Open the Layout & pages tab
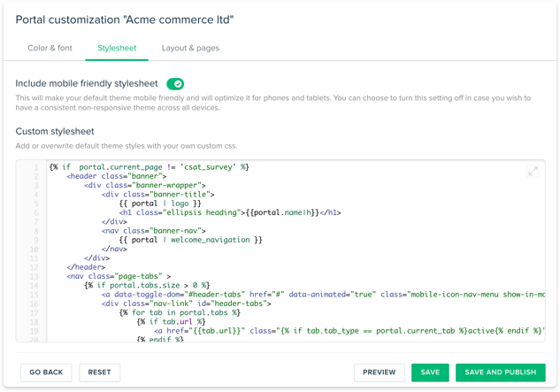Image resolution: width=560 pixels, height=392 pixels. (190, 48)
